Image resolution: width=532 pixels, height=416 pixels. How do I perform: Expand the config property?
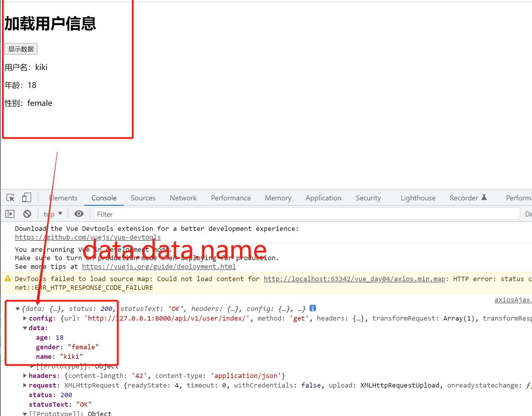25,318
